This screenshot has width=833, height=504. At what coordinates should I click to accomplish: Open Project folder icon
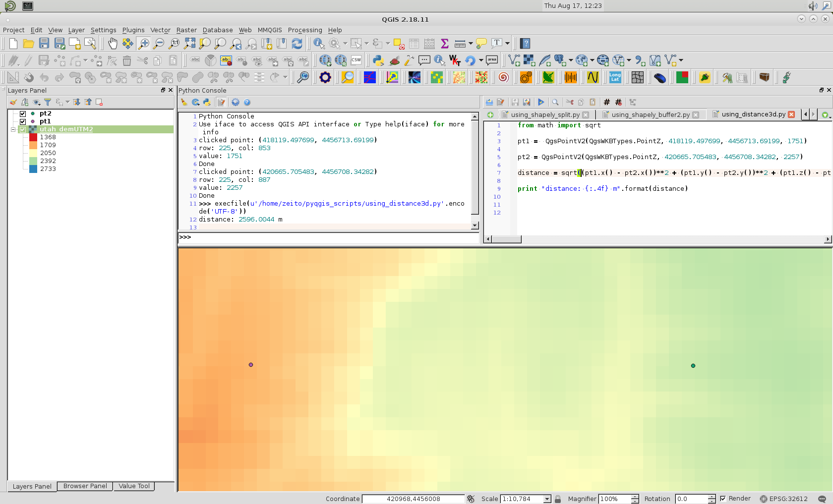[x=29, y=44]
